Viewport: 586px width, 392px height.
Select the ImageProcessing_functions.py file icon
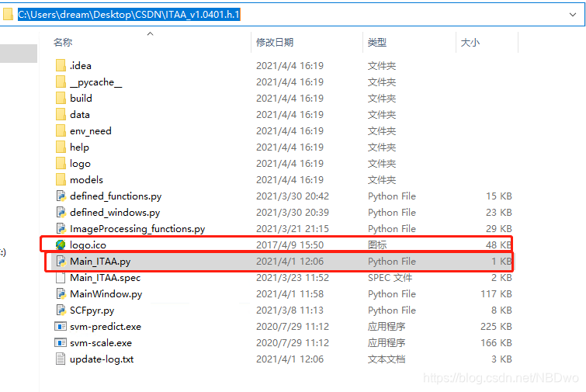(61, 228)
